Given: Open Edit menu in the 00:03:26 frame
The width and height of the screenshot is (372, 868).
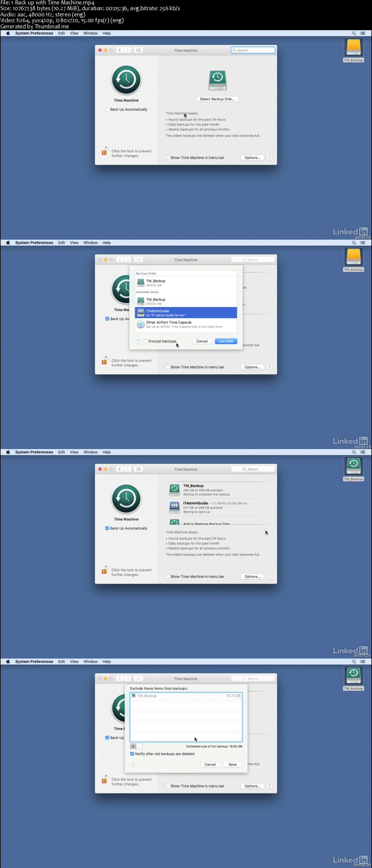Looking at the screenshot, I should pos(61,452).
